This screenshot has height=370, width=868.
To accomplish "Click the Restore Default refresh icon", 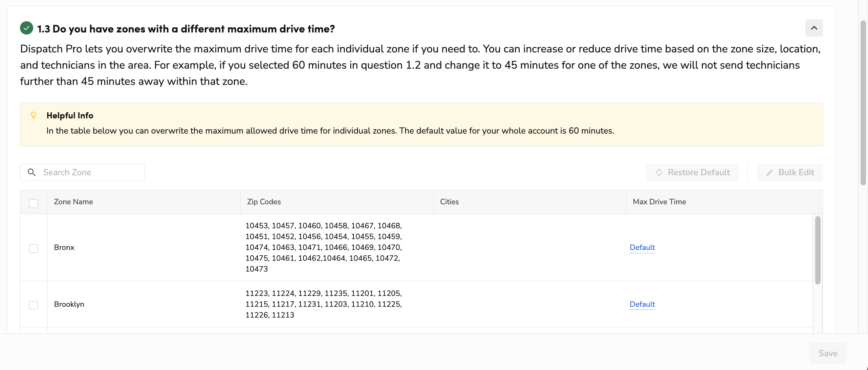I will [x=659, y=172].
